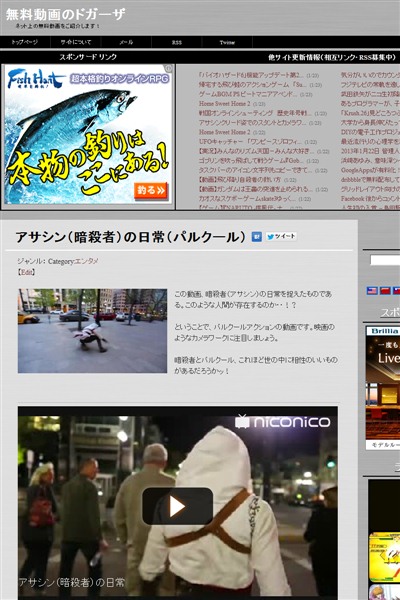Open the RSS navigation item
400x600 pixels.
(x=176, y=42)
